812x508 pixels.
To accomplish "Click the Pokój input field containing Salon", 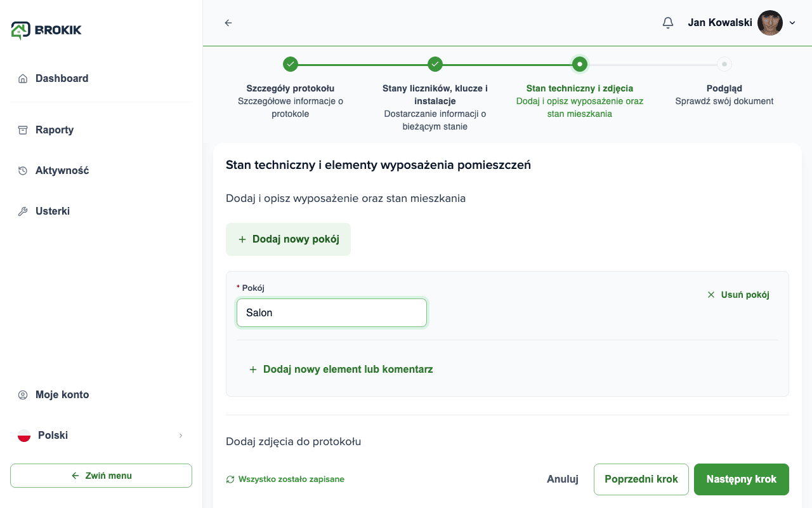I will point(332,313).
